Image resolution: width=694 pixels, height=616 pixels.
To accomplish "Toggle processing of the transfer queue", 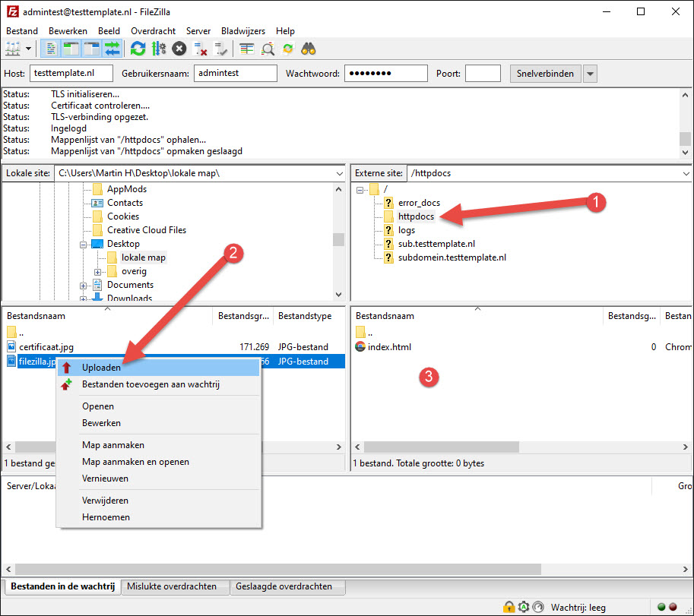I will click(158, 49).
